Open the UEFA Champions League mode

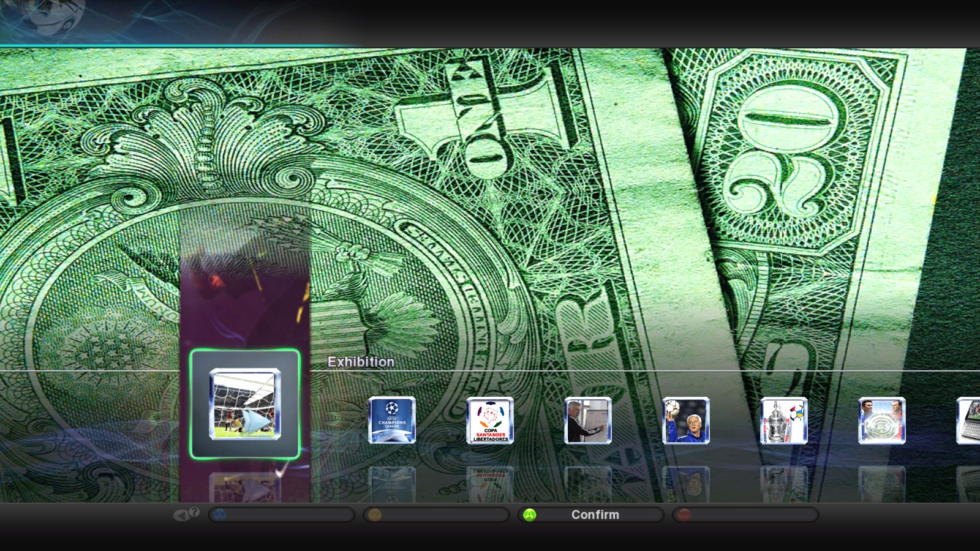pyautogui.click(x=392, y=420)
